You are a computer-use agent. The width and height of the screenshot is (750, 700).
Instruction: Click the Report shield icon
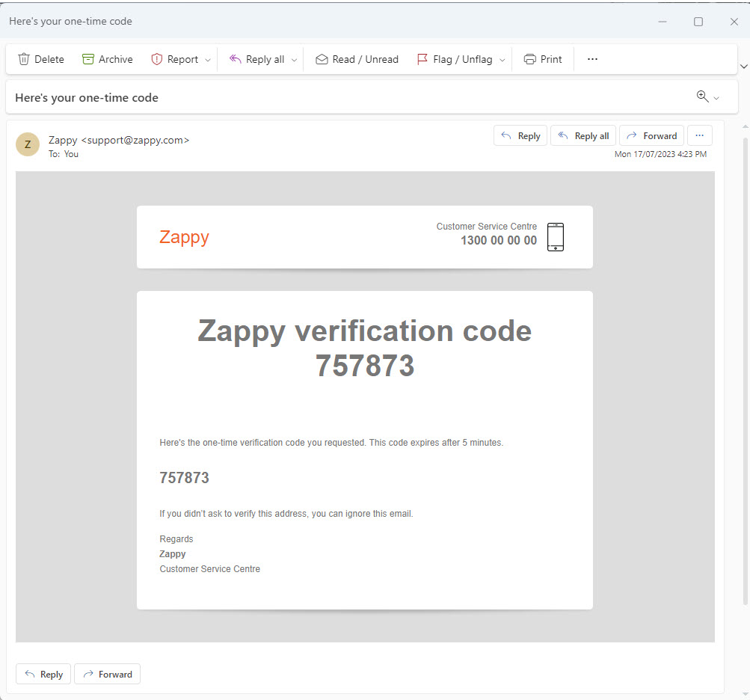click(157, 60)
